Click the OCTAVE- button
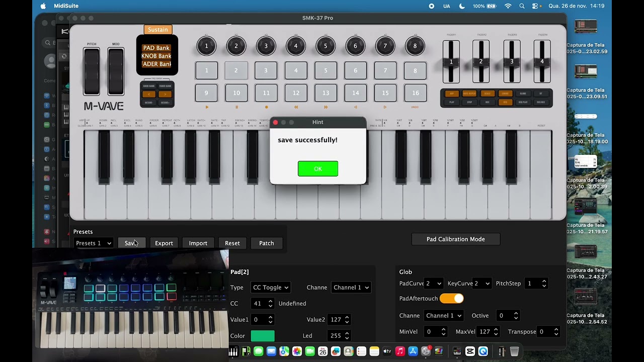The image size is (644, 362). pos(149,103)
